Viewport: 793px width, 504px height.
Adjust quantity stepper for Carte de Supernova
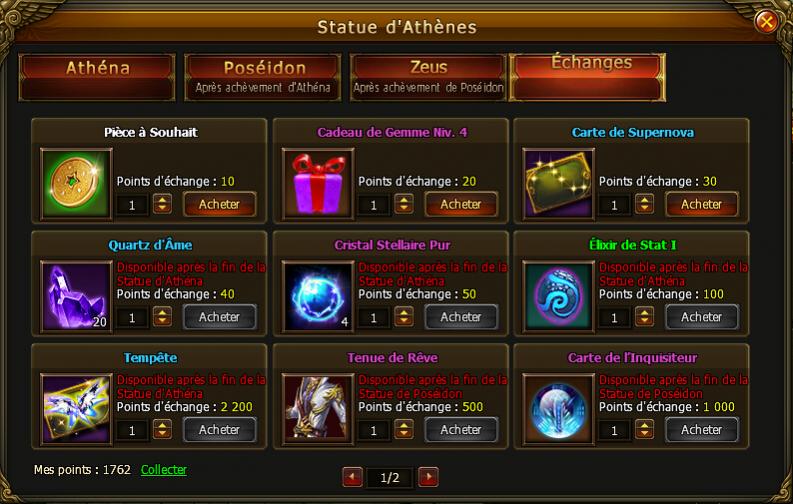pyautogui.click(x=645, y=204)
